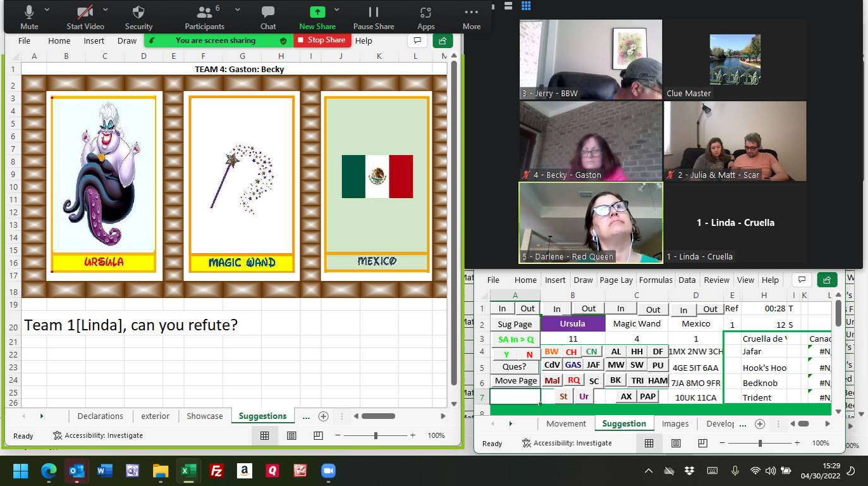Viewport: 868px width, 486px height.
Task: Click the red Stop Share button
Action: pos(321,40)
